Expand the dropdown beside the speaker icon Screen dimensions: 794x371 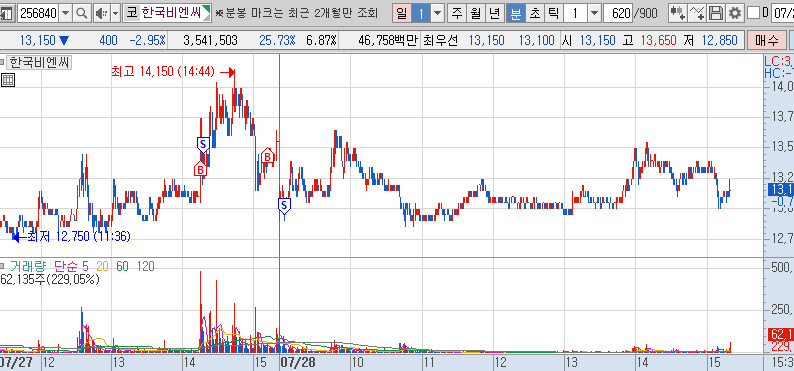point(115,13)
